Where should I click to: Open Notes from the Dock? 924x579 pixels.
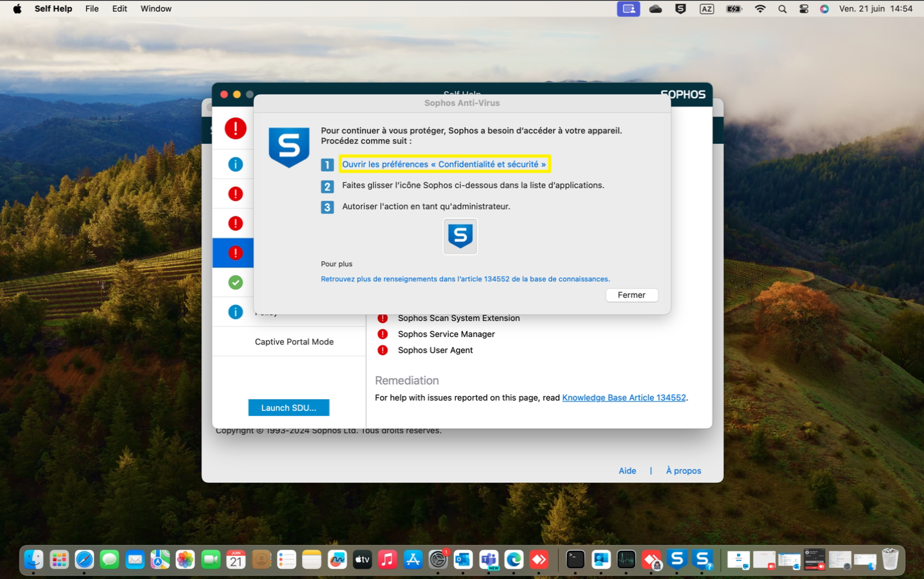click(311, 560)
